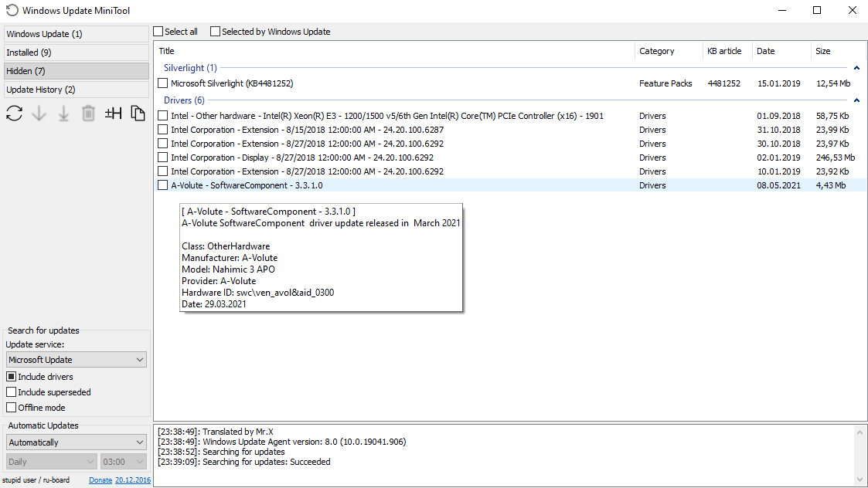This screenshot has height=488, width=868.
Task: Enable the Selected by Windows Update checkbox
Action: click(x=216, y=32)
